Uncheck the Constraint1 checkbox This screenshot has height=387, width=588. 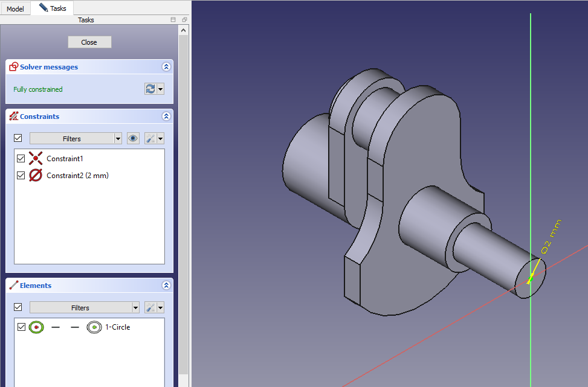[x=21, y=159]
